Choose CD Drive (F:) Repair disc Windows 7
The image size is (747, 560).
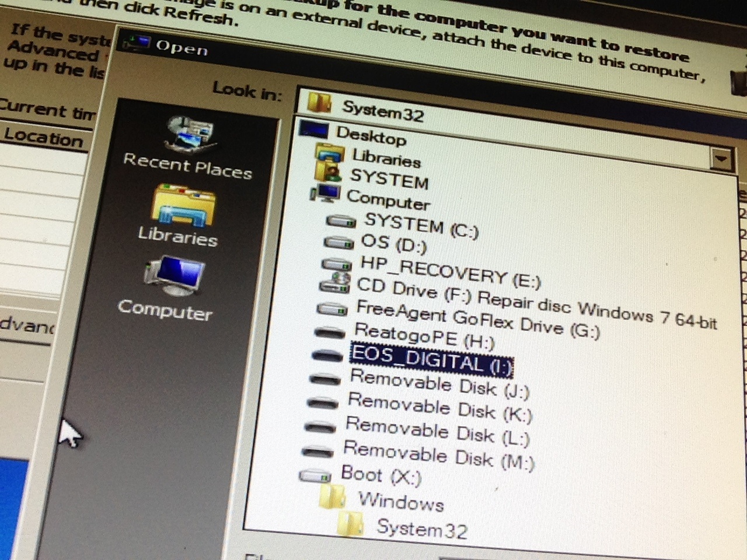[536, 303]
